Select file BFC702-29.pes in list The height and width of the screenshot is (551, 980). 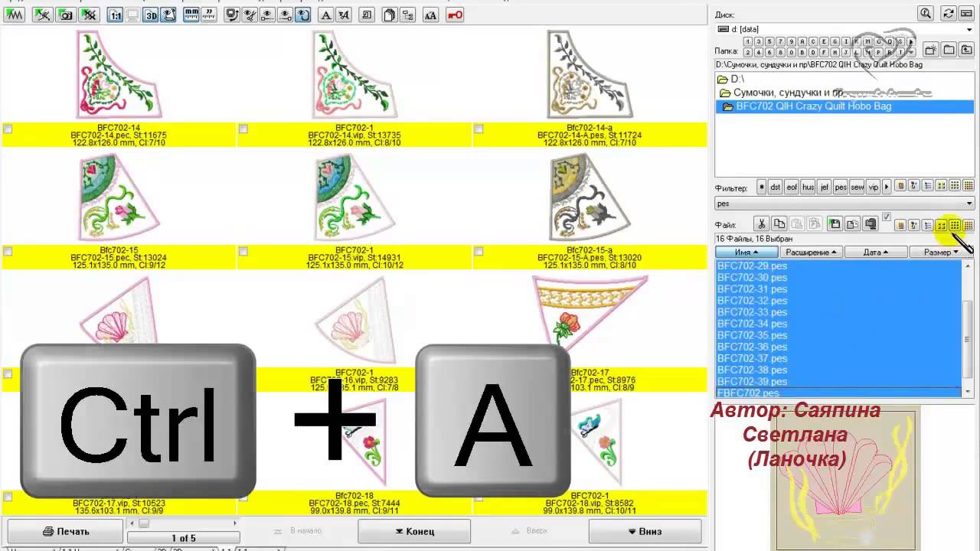pyautogui.click(x=752, y=266)
